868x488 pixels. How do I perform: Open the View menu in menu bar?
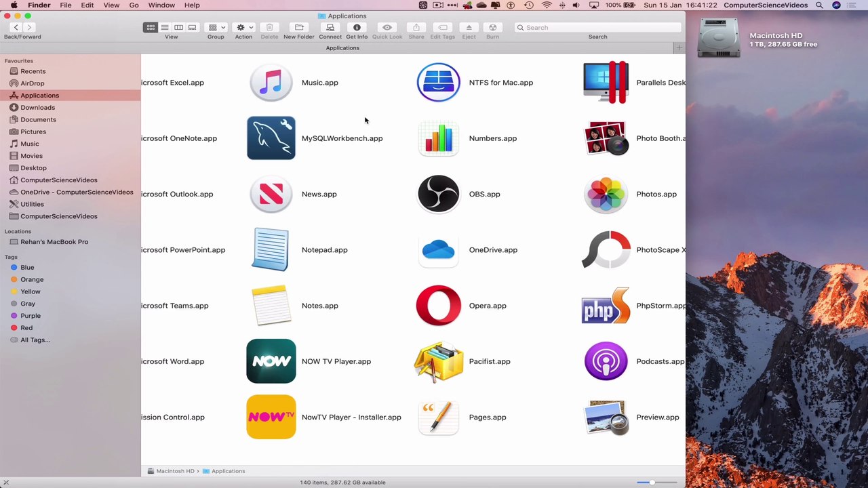(111, 5)
